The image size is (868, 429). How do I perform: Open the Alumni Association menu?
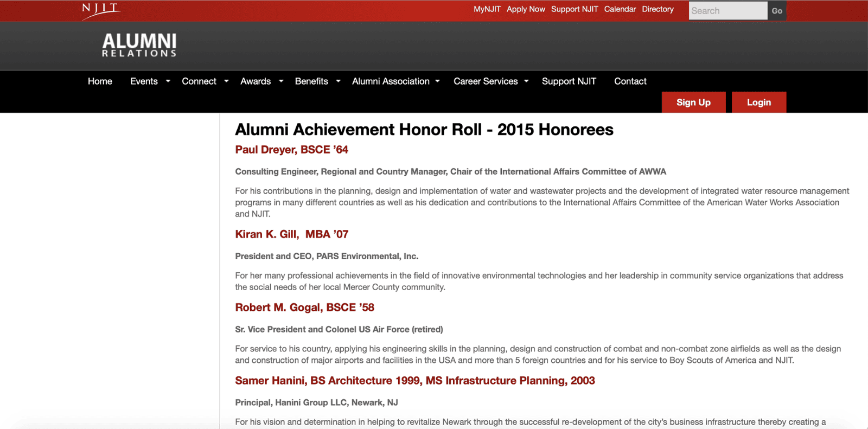point(391,81)
